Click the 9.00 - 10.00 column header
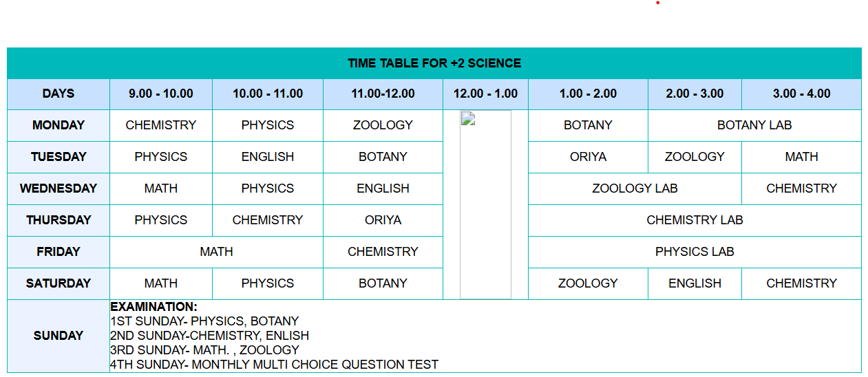 161,94
